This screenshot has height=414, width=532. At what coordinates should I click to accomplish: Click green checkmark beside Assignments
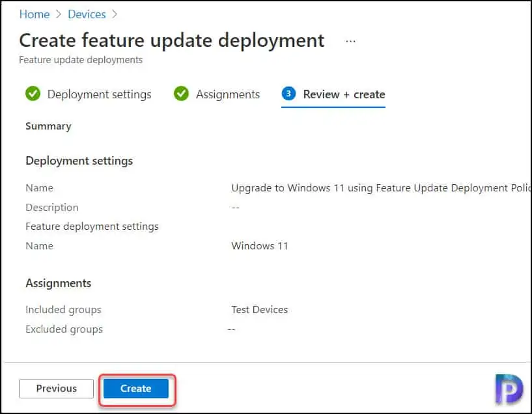coord(181,93)
